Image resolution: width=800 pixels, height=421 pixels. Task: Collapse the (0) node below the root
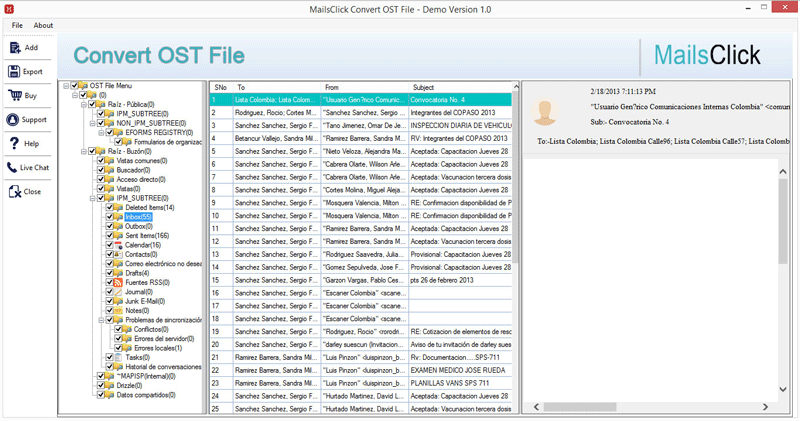point(74,95)
